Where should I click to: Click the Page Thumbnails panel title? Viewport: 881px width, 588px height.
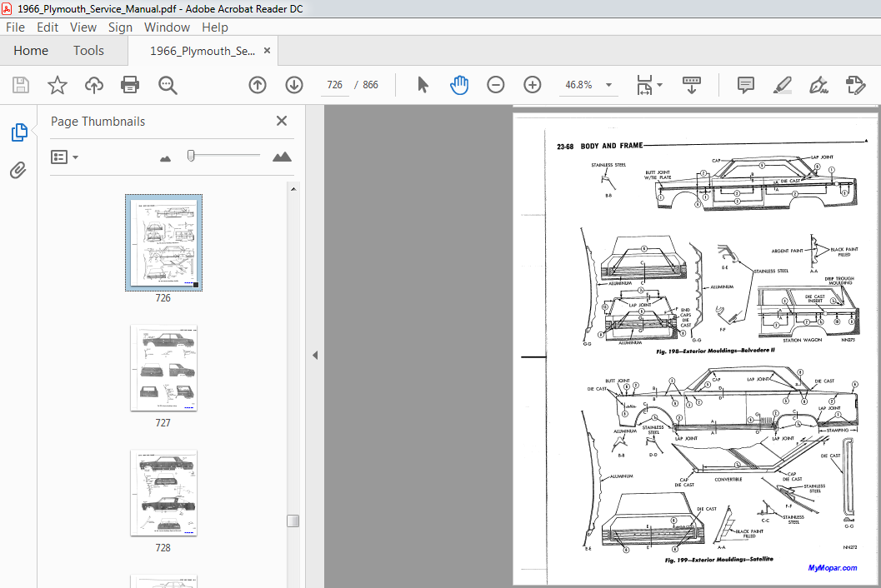pos(98,122)
